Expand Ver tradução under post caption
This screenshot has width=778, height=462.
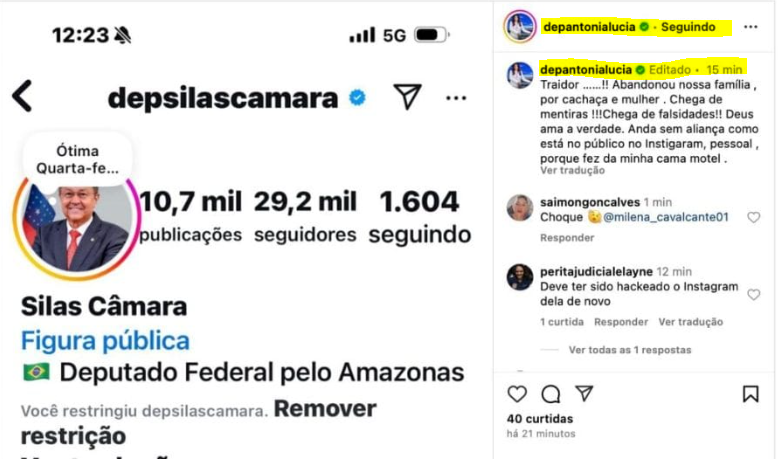(572, 170)
